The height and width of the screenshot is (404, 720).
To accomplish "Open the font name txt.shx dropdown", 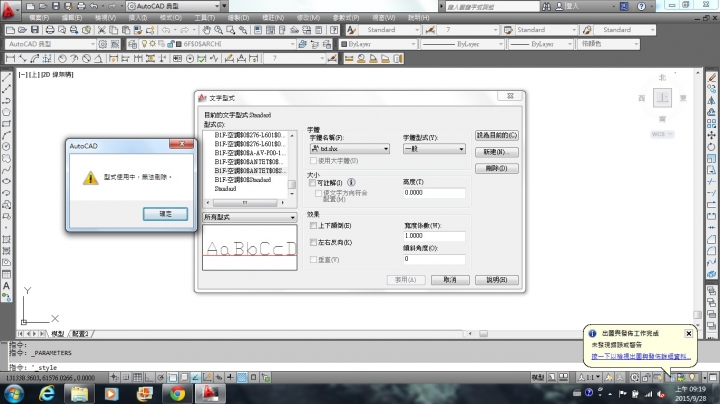I will click(x=350, y=149).
